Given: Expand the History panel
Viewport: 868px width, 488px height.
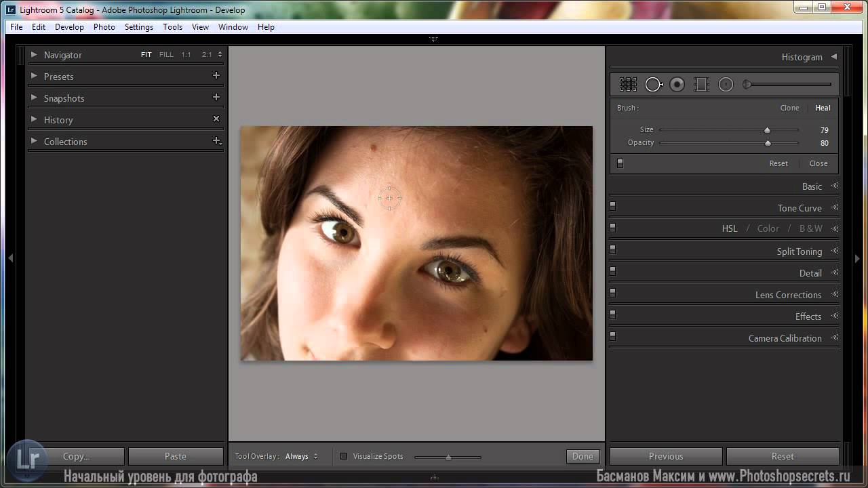Looking at the screenshot, I should (x=34, y=119).
